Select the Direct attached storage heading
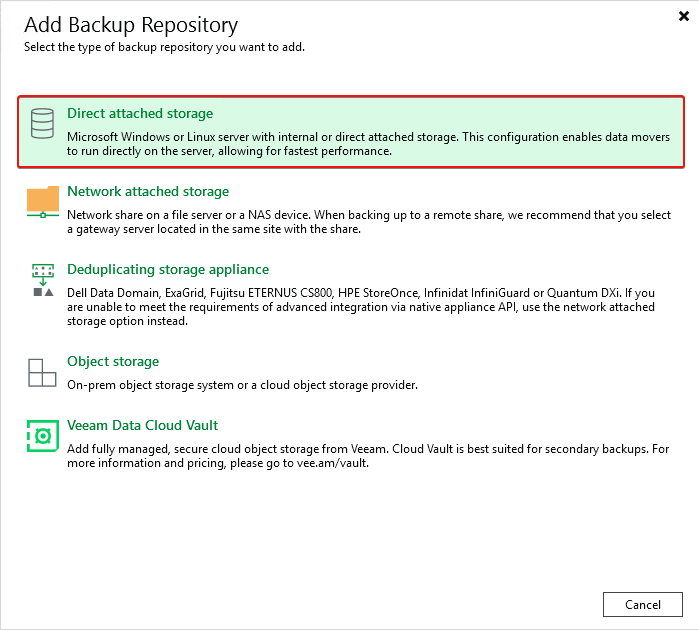 pyautogui.click(x=140, y=114)
